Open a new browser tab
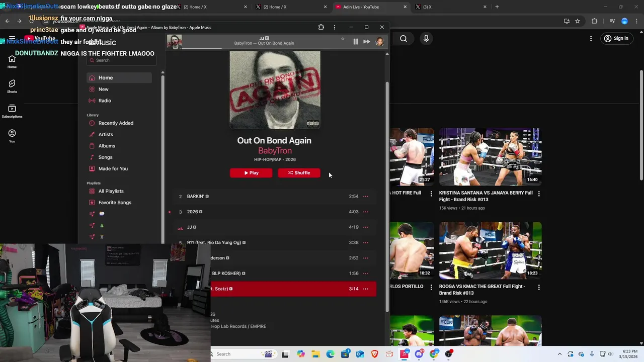644x362 pixels. click(497, 7)
